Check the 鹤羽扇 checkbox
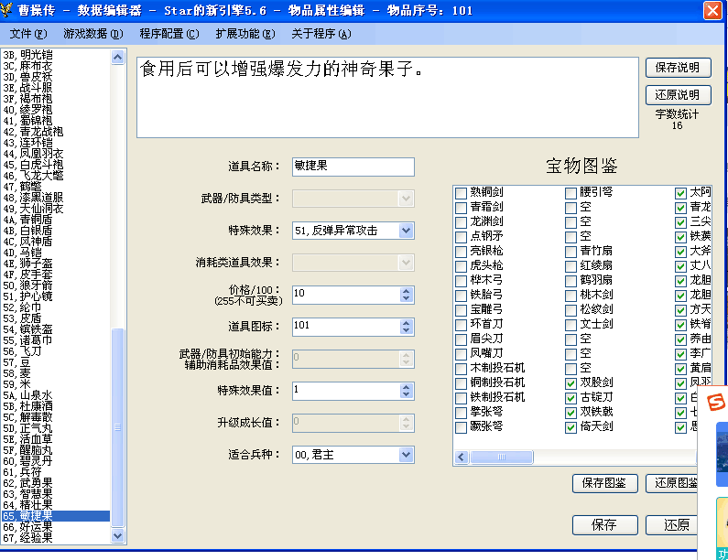The width and height of the screenshot is (728, 560). pos(570,281)
